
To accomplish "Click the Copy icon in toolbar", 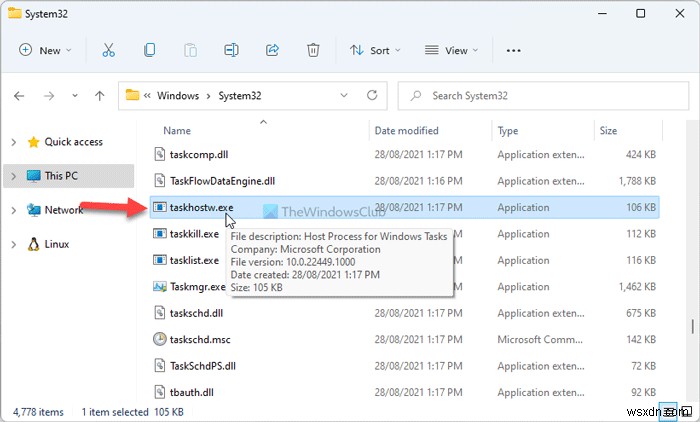I will click(x=150, y=50).
